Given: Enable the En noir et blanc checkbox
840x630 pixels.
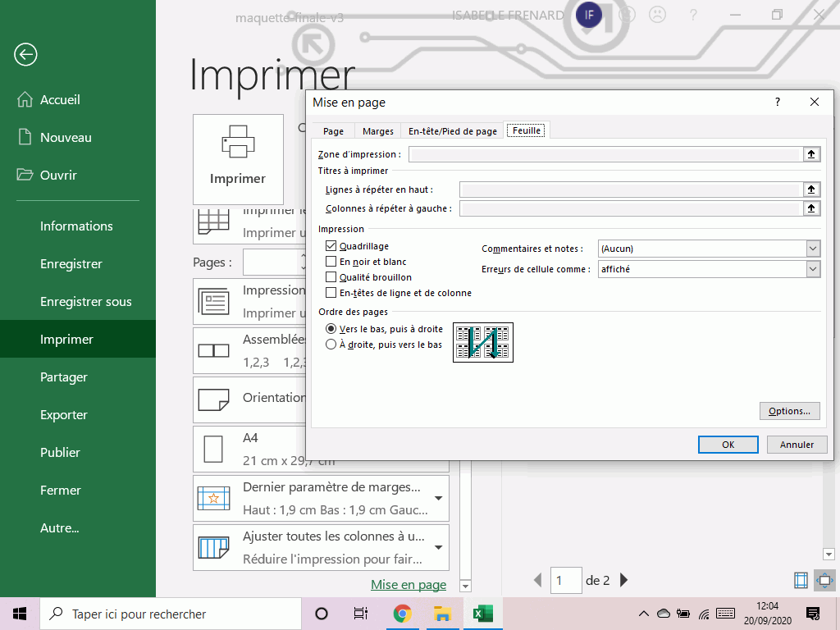Looking at the screenshot, I should pos(331,262).
